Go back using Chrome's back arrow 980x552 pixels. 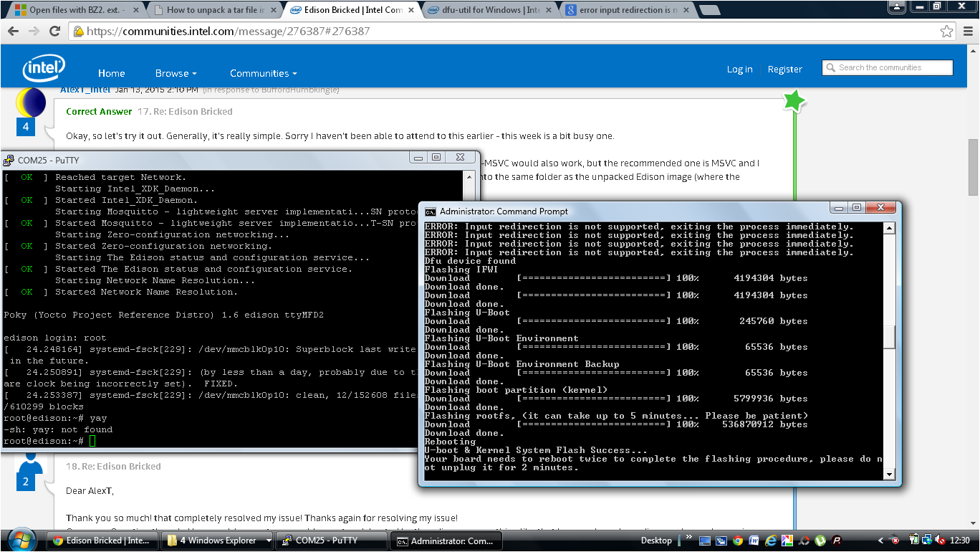pos(14,32)
